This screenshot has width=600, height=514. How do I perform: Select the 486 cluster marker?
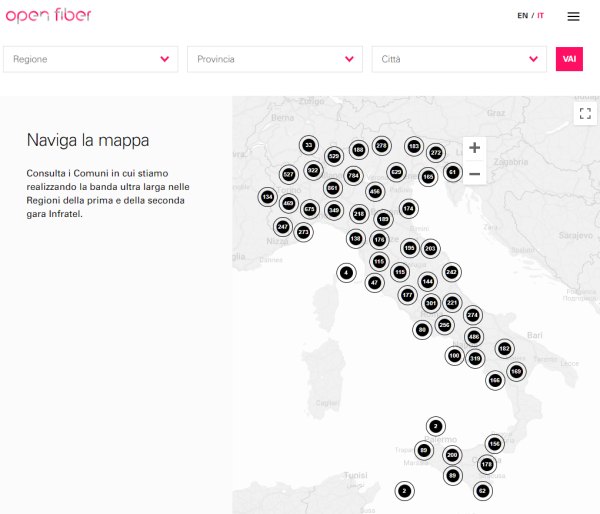click(x=474, y=337)
